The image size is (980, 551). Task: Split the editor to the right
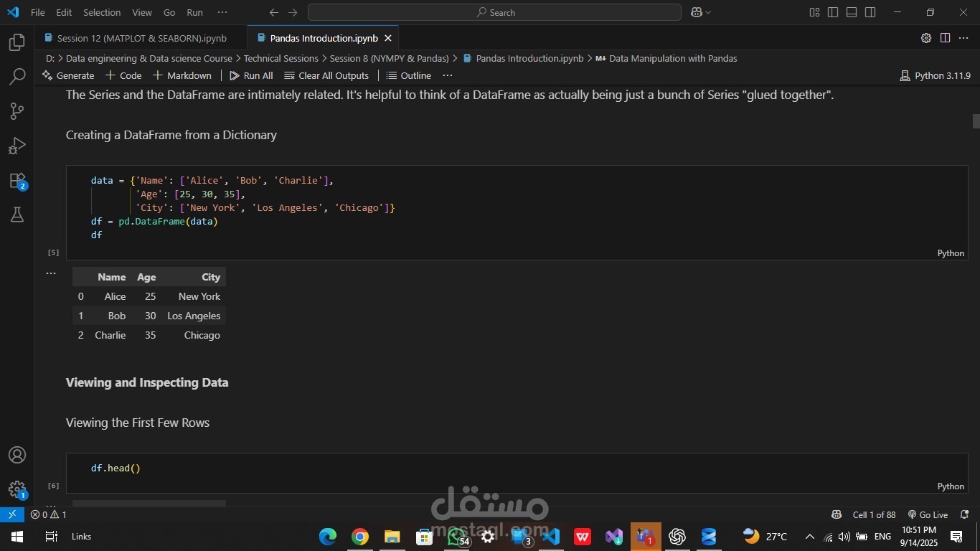point(945,38)
